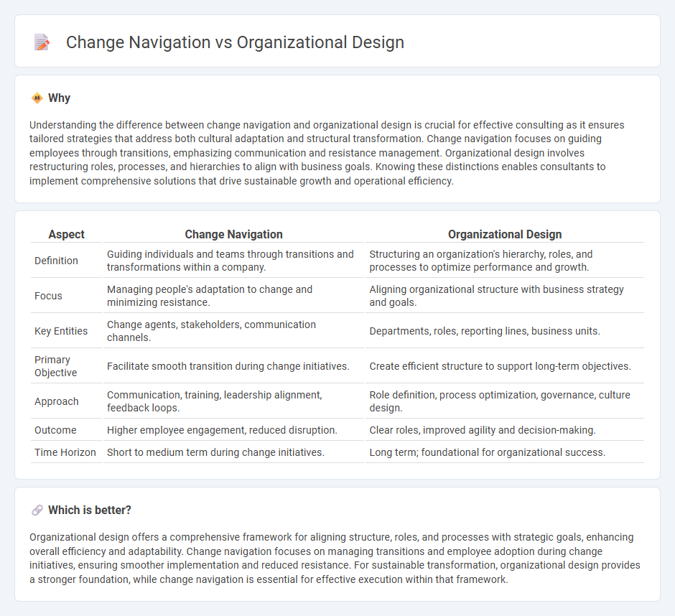675x616 pixels.
Task: Click the memo document icon beside the title
Action: (41, 42)
